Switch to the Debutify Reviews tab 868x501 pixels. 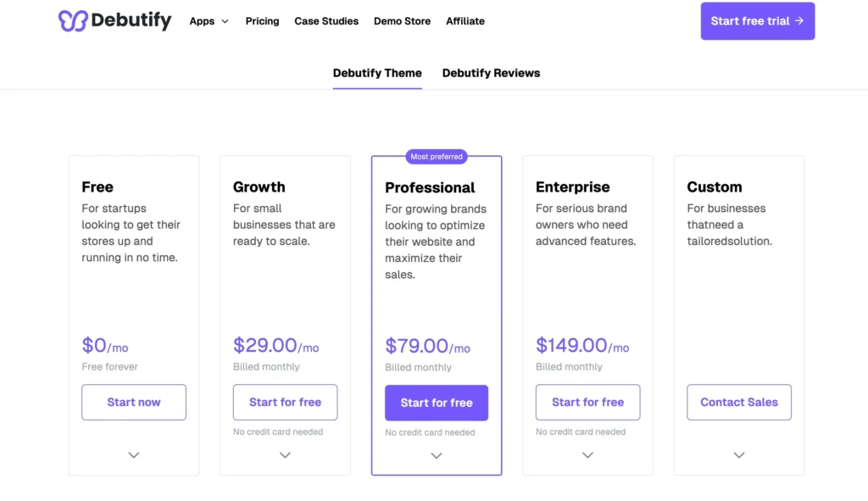click(491, 73)
